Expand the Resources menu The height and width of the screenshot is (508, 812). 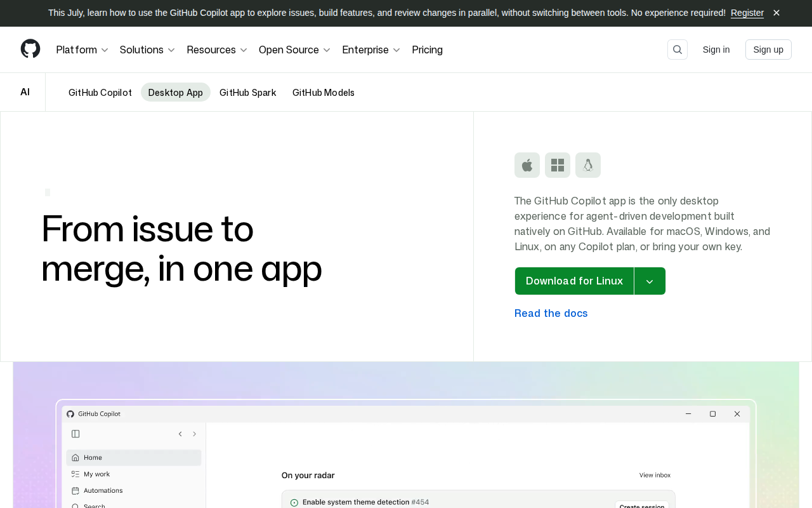217,50
